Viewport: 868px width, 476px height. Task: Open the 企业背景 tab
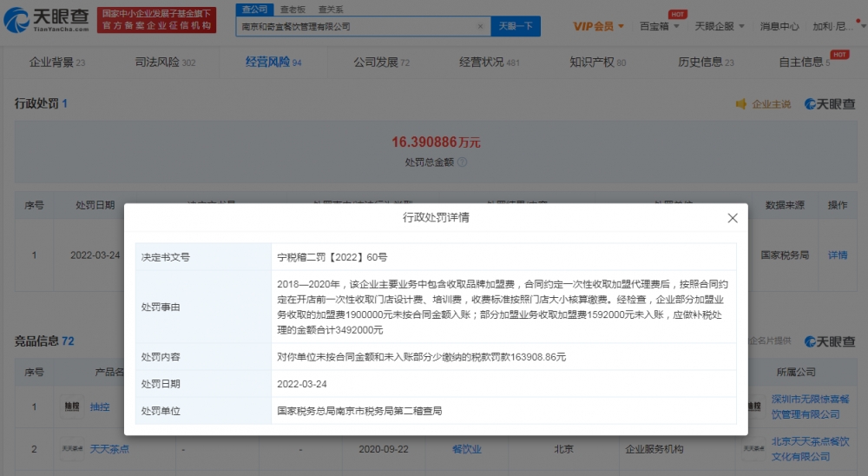(x=57, y=62)
